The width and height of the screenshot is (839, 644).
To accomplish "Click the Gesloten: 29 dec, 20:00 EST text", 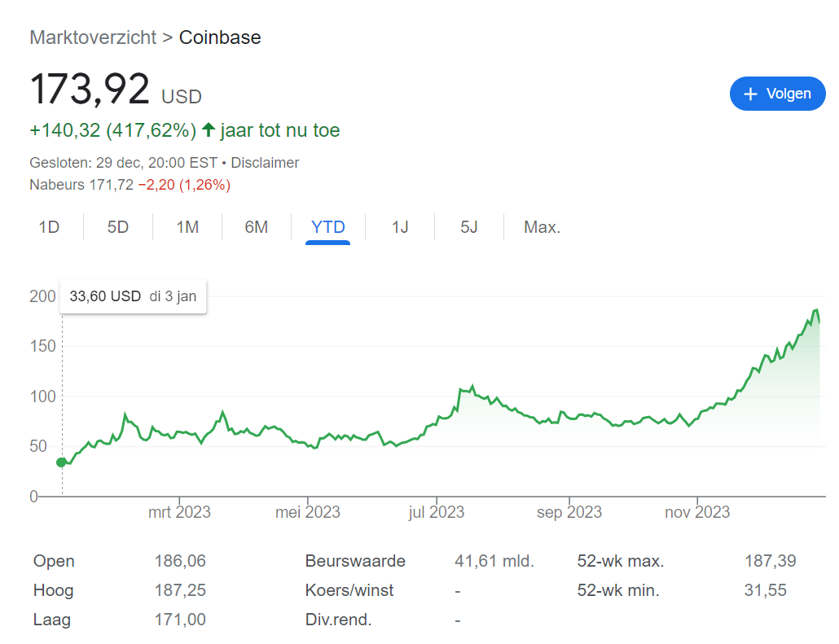I will point(124,163).
